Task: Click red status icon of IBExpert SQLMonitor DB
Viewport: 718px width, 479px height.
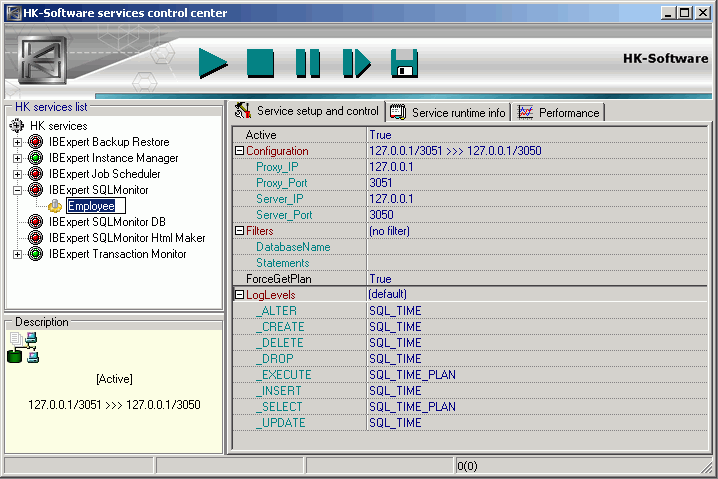Action: tap(35, 222)
